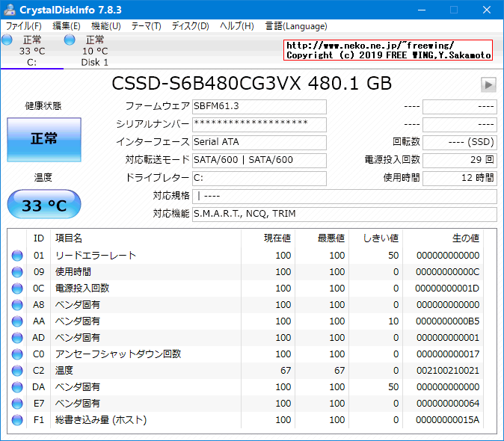Click the rotation rate field ---- (SSD)

pos(460,143)
